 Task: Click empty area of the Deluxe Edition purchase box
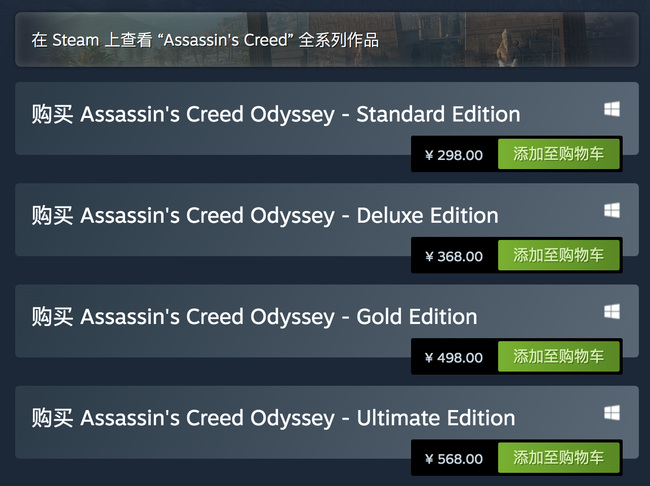tap(200, 243)
